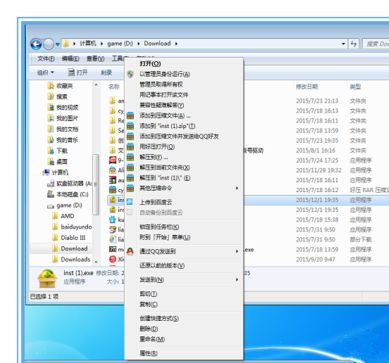
Task: Open the recent pages dropdown arrow beside Forward
Action: pyautogui.click(x=58, y=44)
